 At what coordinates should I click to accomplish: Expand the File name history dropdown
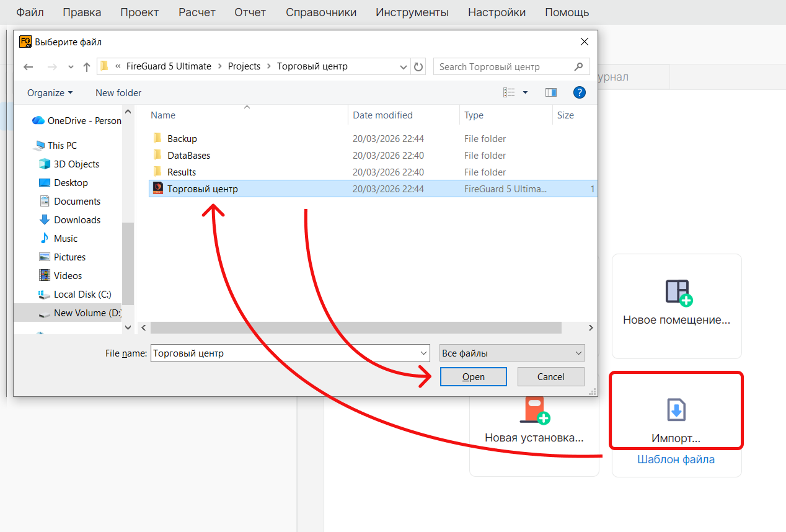point(424,353)
